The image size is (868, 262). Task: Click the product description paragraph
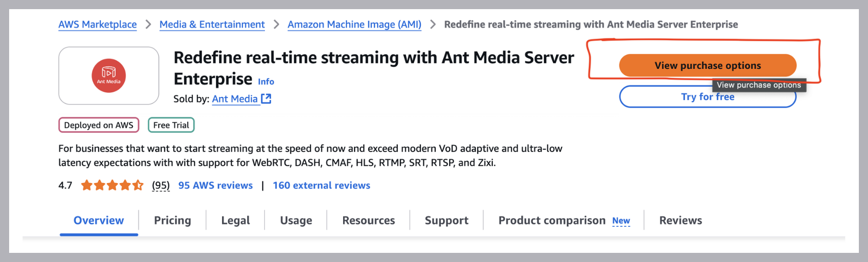point(310,156)
